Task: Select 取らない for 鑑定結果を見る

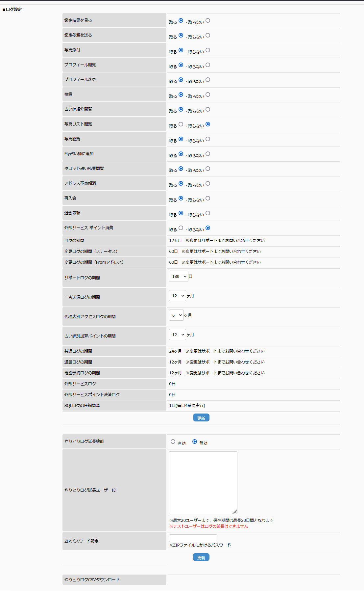Action: (x=208, y=21)
